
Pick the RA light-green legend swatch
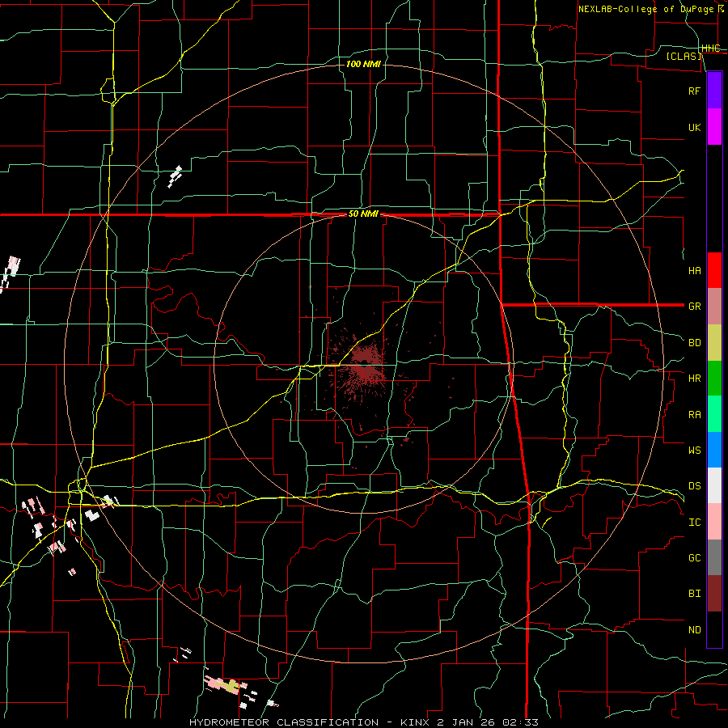(714, 414)
